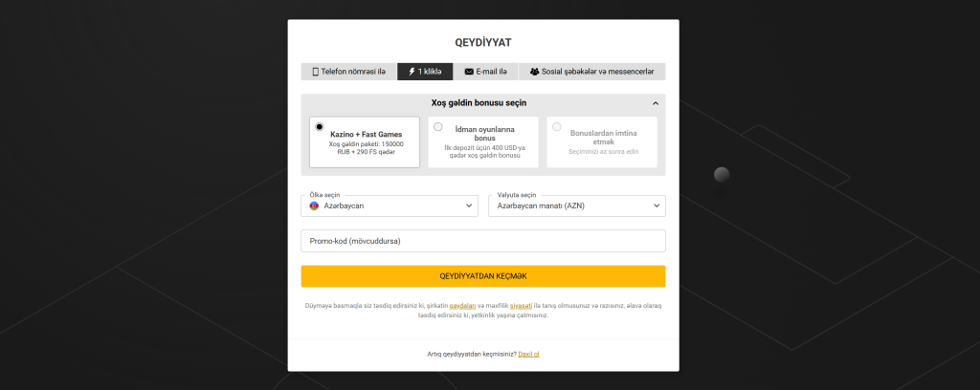This screenshot has width=980, height=390.
Task: Click the social networks people icon
Action: tap(534, 72)
